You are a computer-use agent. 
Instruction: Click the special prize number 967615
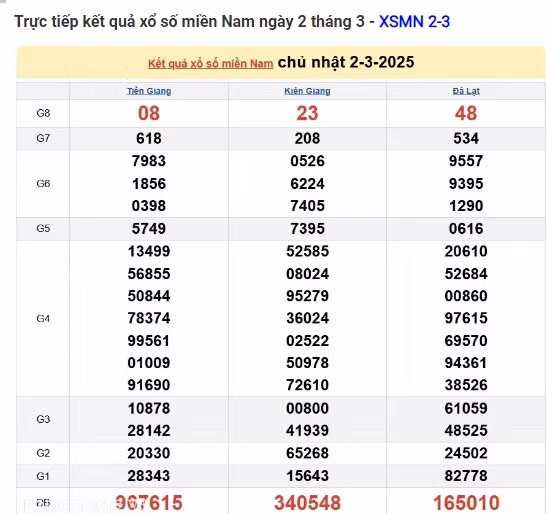149,503
